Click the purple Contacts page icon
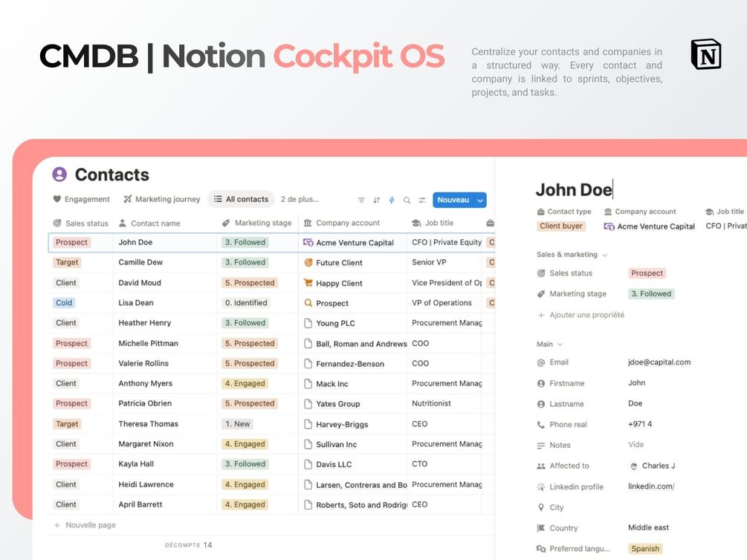Viewport: 747px width, 560px height. (59, 175)
